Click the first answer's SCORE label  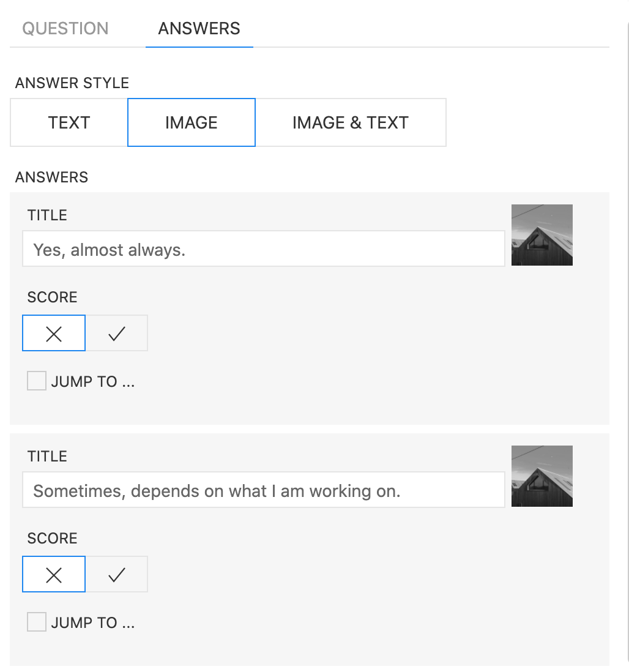[52, 297]
